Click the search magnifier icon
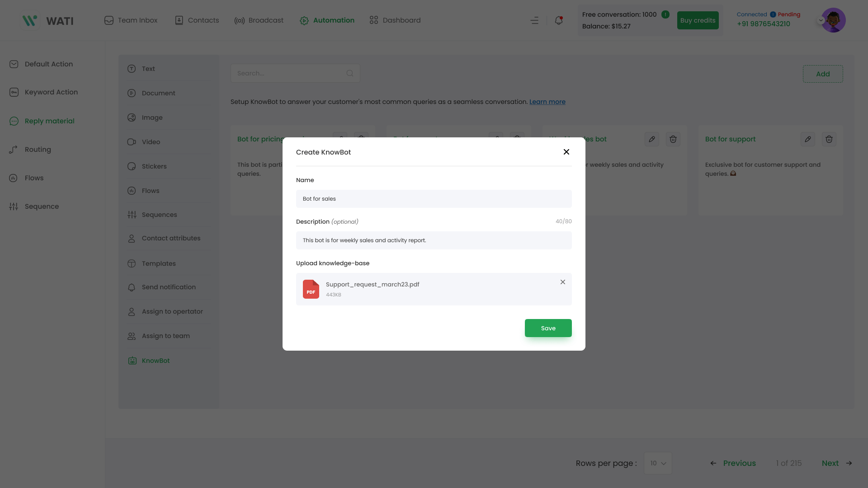Viewport: 868px width, 488px height. (x=350, y=73)
